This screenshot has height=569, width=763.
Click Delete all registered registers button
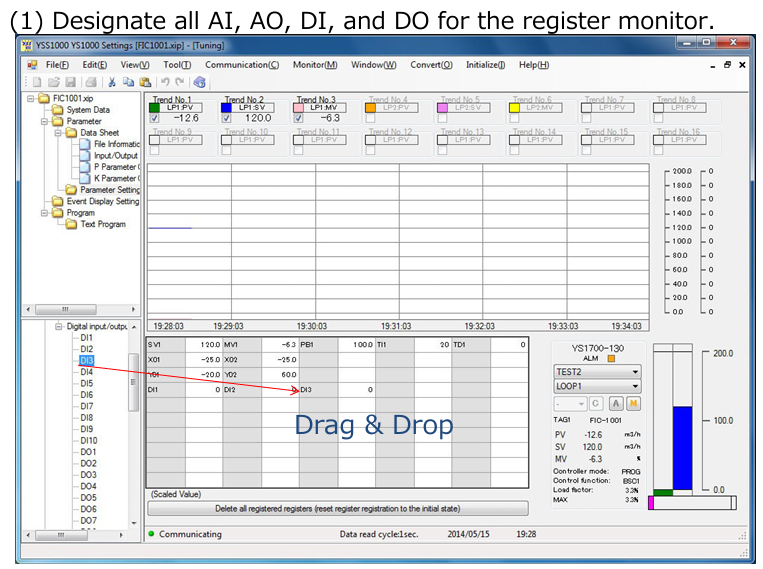point(338,509)
